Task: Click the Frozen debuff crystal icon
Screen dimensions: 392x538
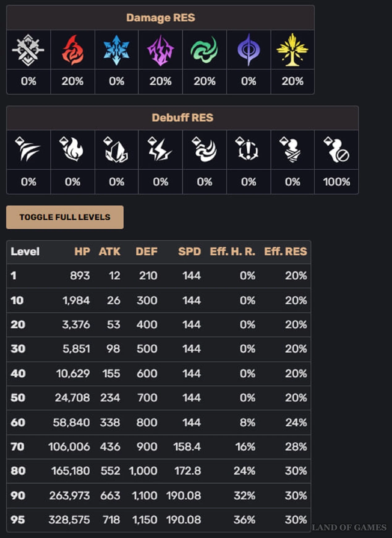Action: pyautogui.click(x=116, y=150)
